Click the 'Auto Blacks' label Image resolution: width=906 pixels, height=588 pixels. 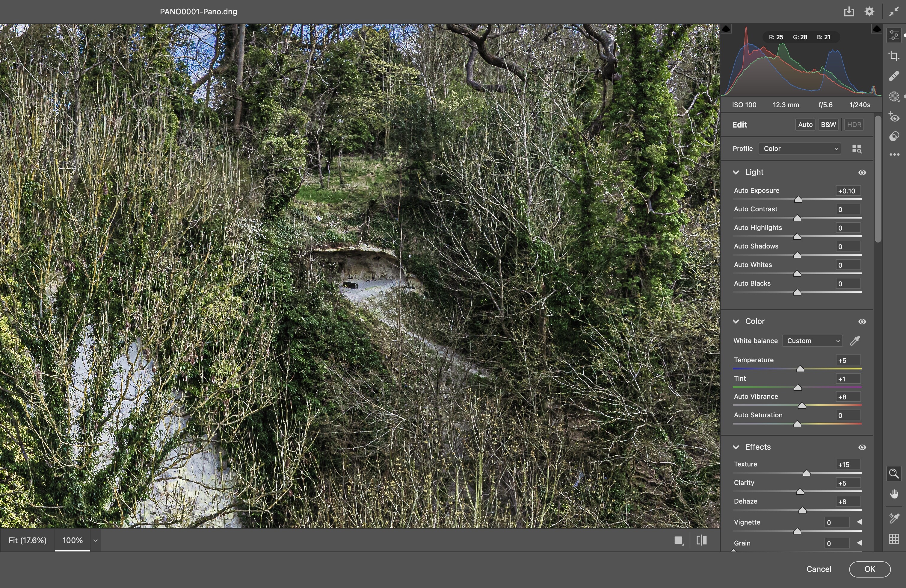coord(752,284)
